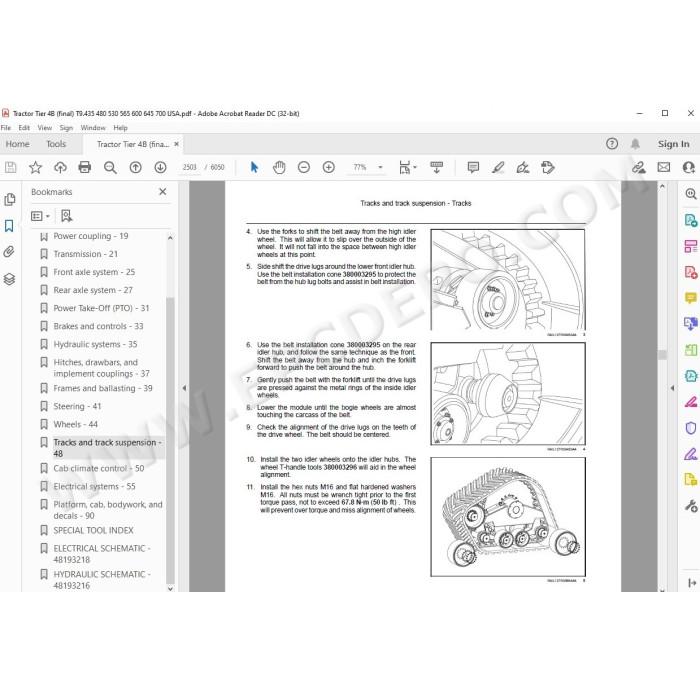
Task: Open the Help question mark icon
Action: coord(612,144)
